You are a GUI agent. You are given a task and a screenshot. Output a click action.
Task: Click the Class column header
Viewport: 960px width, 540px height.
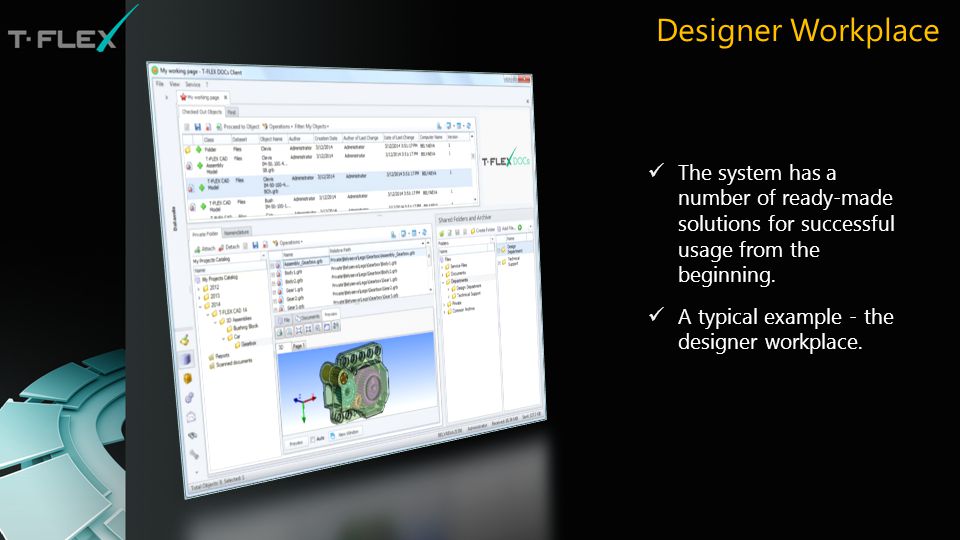point(216,140)
